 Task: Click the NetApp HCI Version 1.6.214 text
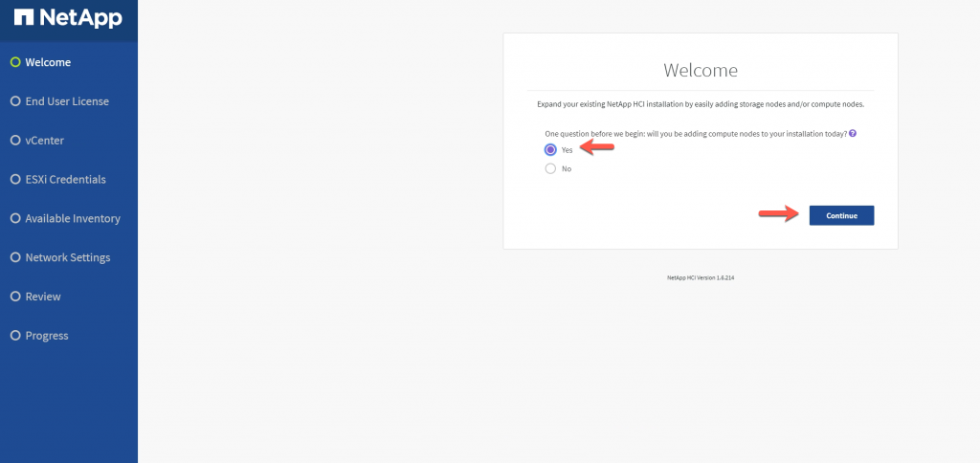[x=700, y=277]
